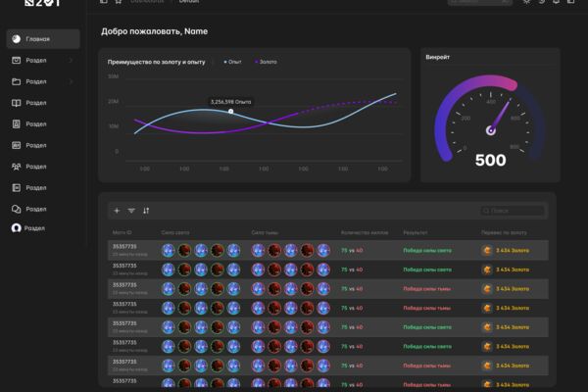Sort by the Количество киллов column header

[x=365, y=232]
